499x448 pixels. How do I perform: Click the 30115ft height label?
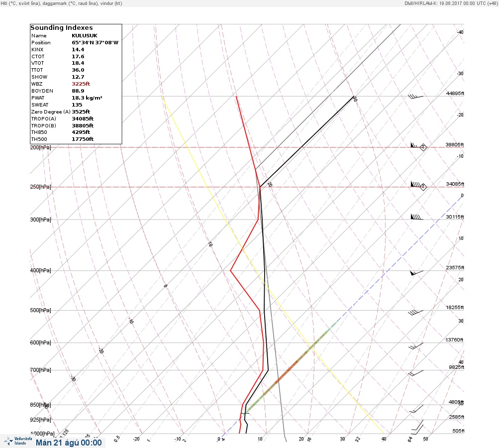(455, 217)
